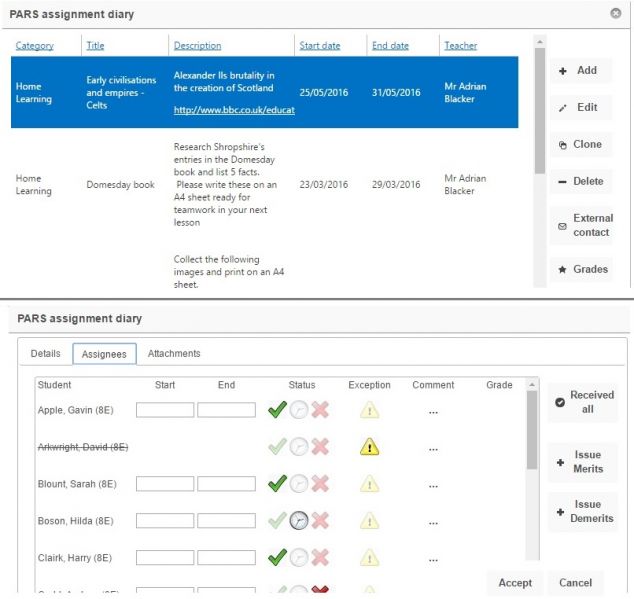Mark Apple, Gavin as received with green tick

click(x=277, y=410)
